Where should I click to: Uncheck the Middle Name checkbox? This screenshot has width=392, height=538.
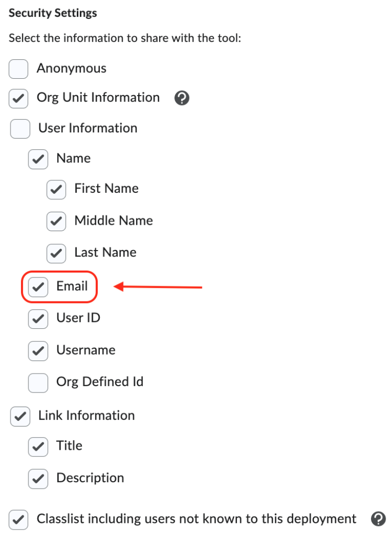coord(56,221)
